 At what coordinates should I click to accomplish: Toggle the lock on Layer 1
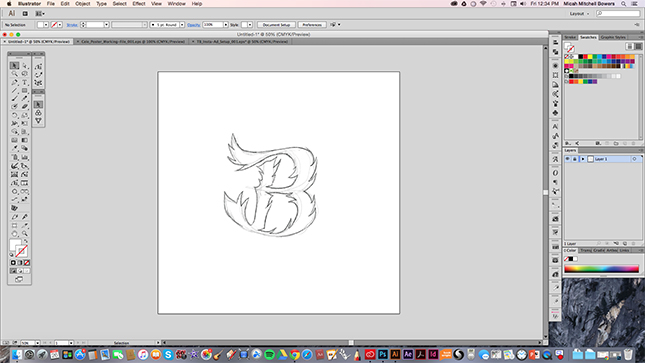tap(574, 159)
